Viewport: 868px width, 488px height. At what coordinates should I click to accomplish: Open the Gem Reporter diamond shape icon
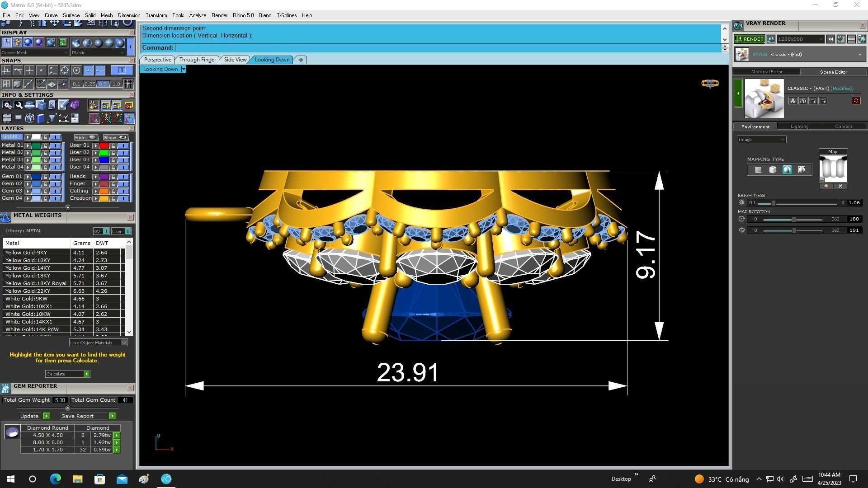12,432
